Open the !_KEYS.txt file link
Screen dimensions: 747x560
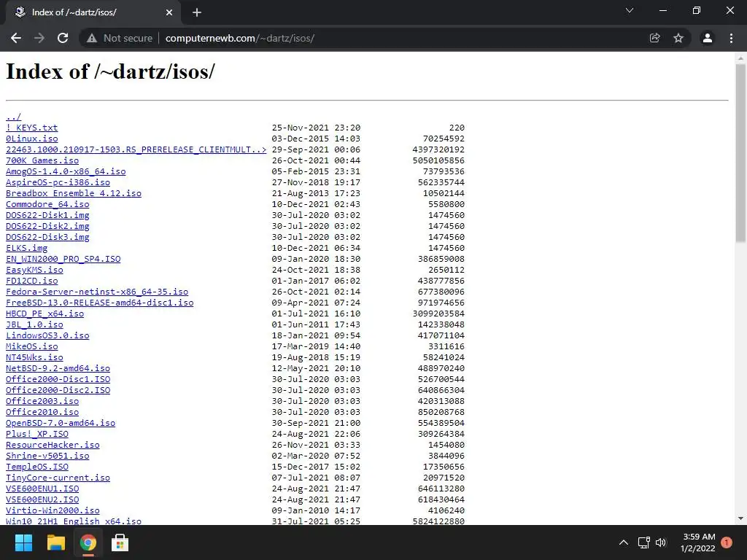point(32,128)
